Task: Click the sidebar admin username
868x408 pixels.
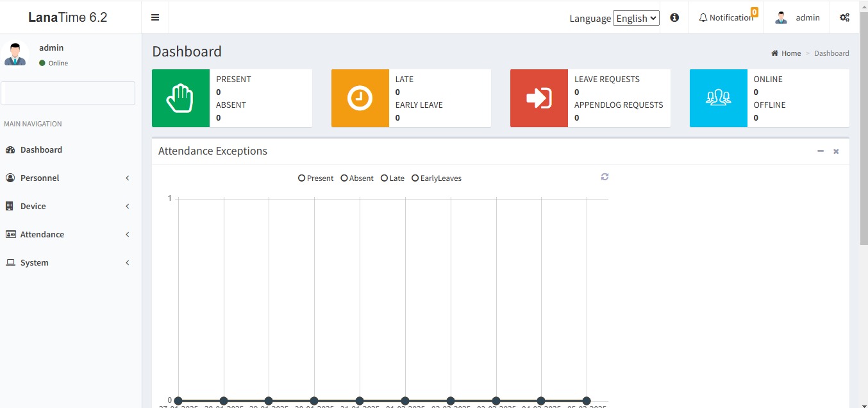Action: [x=51, y=47]
